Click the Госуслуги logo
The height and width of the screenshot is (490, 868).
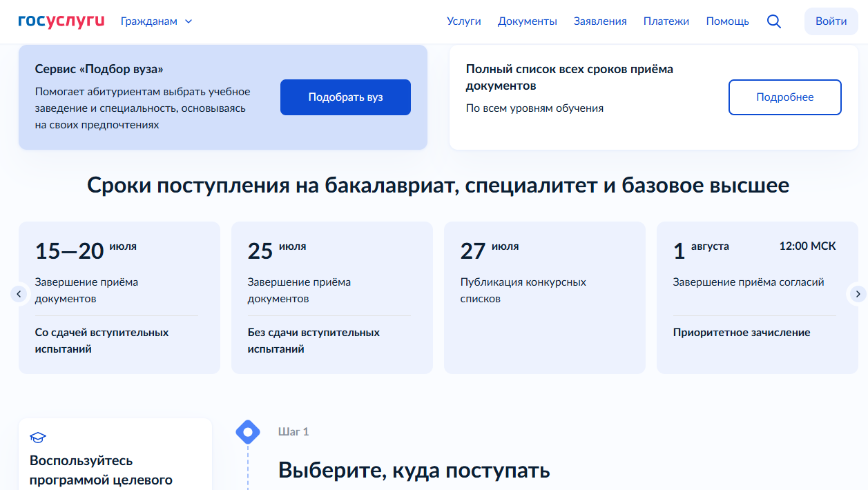coord(61,21)
